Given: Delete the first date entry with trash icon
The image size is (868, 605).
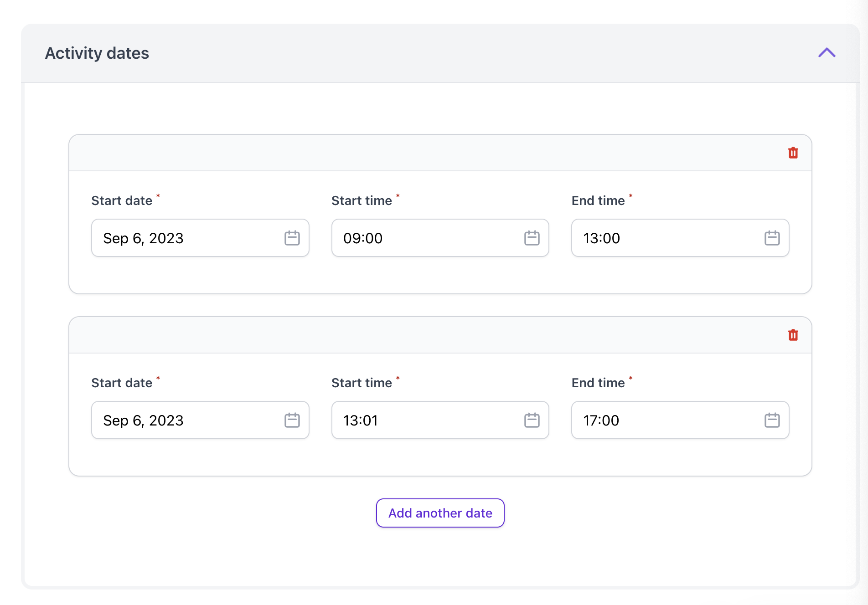Looking at the screenshot, I should tap(793, 153).
